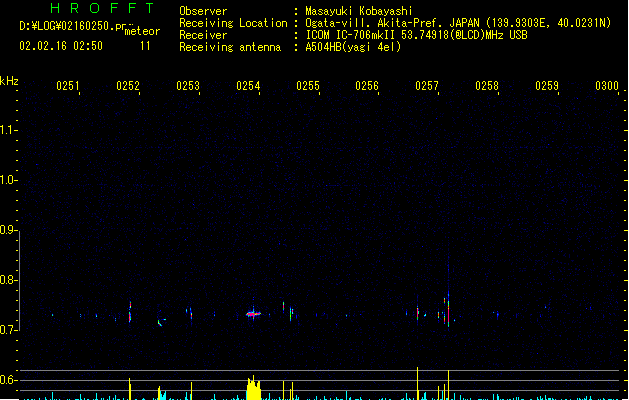Click the 0253 time axis marker
Viewport: 629px width, 400px height.
(188, 86)
